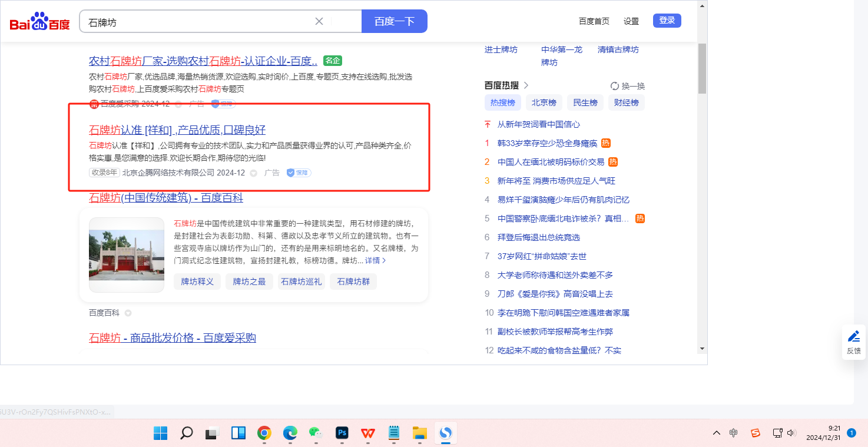This screenshot has height=447, width=868.
Task: Click the 反馈 feedback pencil icon
Action: pos(853,336)
